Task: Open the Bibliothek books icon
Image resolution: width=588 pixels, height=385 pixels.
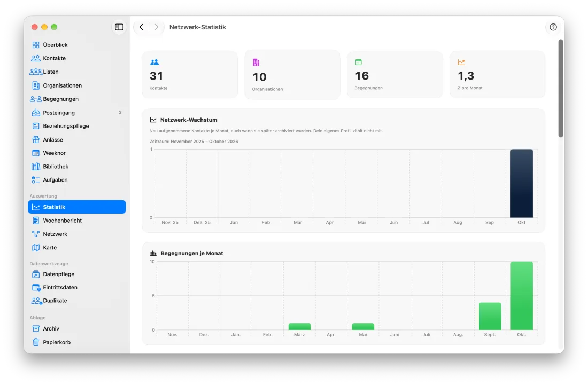Action: [x=36, y=167]
